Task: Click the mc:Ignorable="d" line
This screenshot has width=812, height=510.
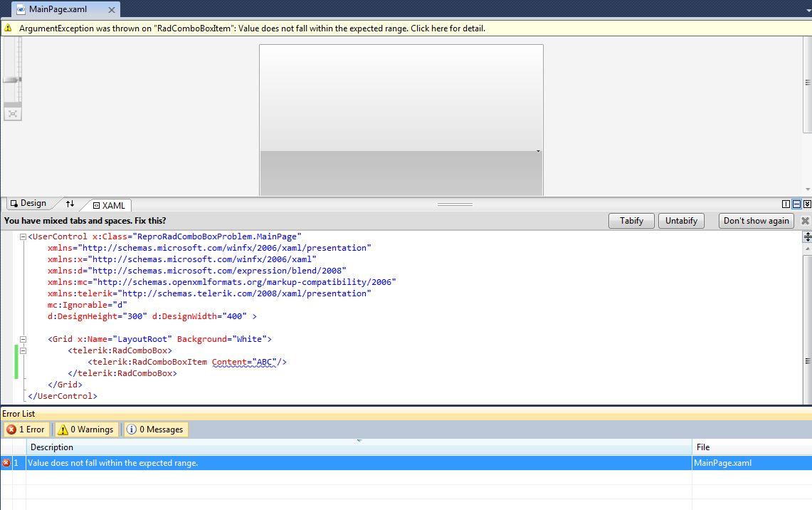Action: pos(87,306)
